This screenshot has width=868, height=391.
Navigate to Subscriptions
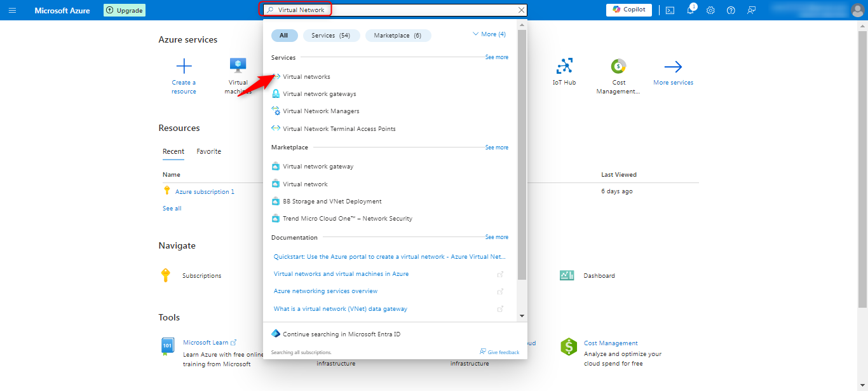click(202, 276)
